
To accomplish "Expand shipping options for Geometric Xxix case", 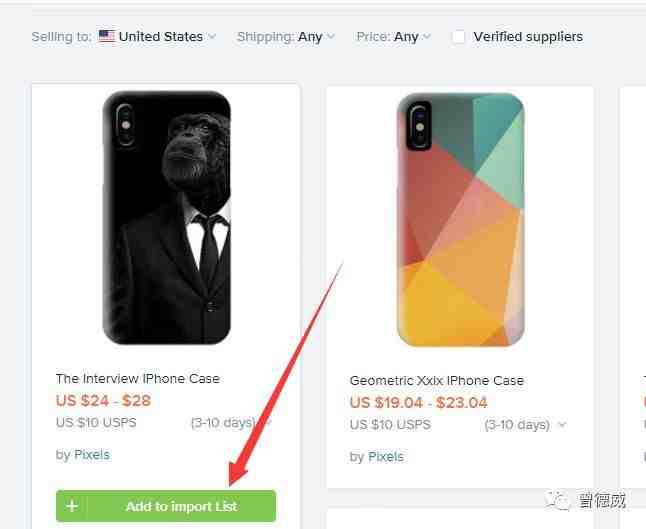I will pos(562,424).
